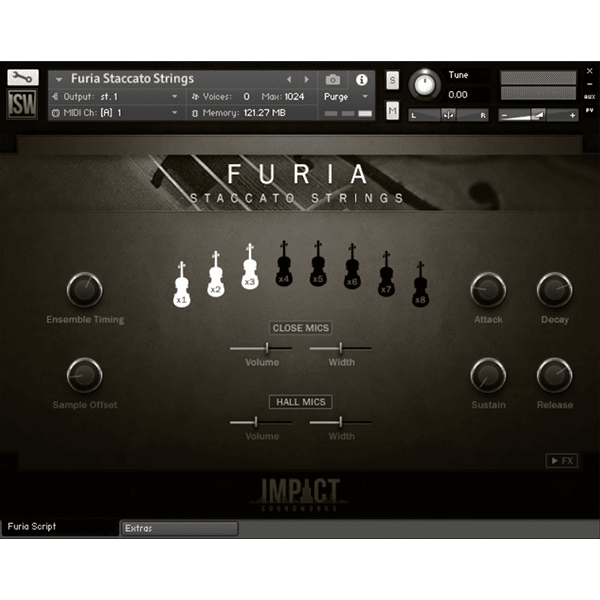Click the Hall Mics Volume slider
Screen dimensions: 600x600
pos(261,422)
